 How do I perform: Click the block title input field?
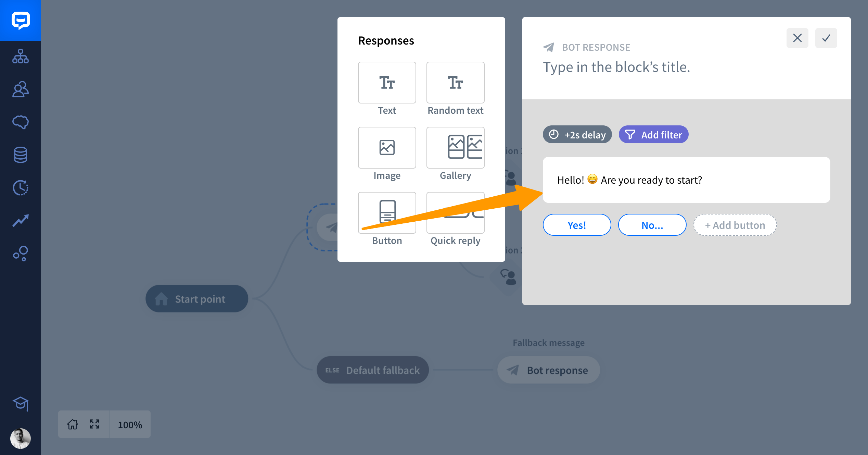[616, 67]
